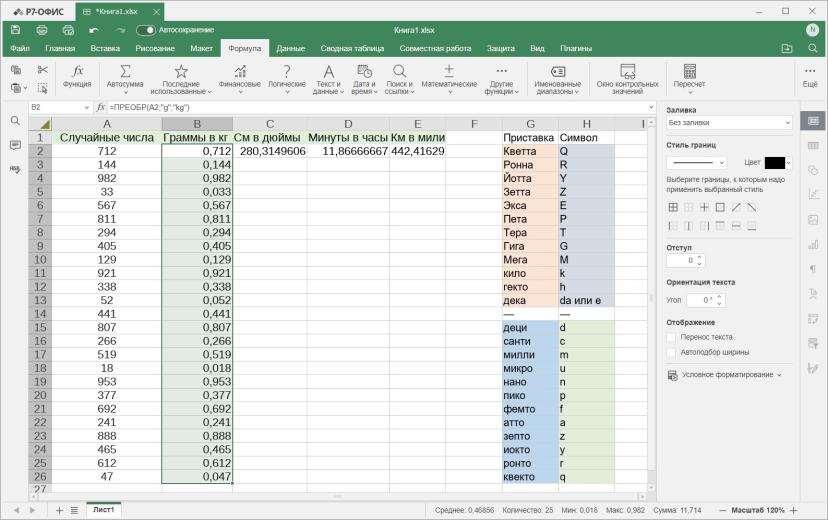The image size is (828, 520).
Task: Expand the fill dropdown showing no fill
Action: click(729, 122)
